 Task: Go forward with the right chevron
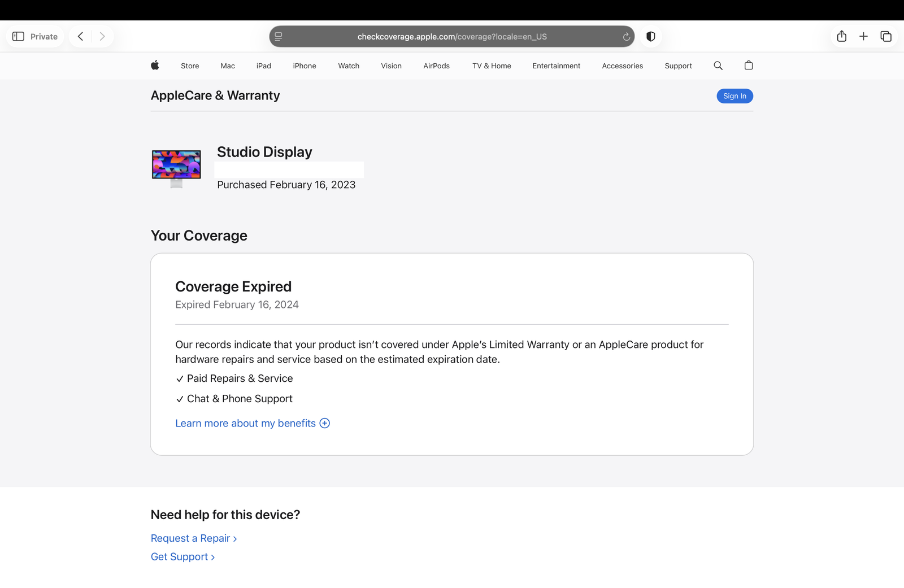pos(102,36)
